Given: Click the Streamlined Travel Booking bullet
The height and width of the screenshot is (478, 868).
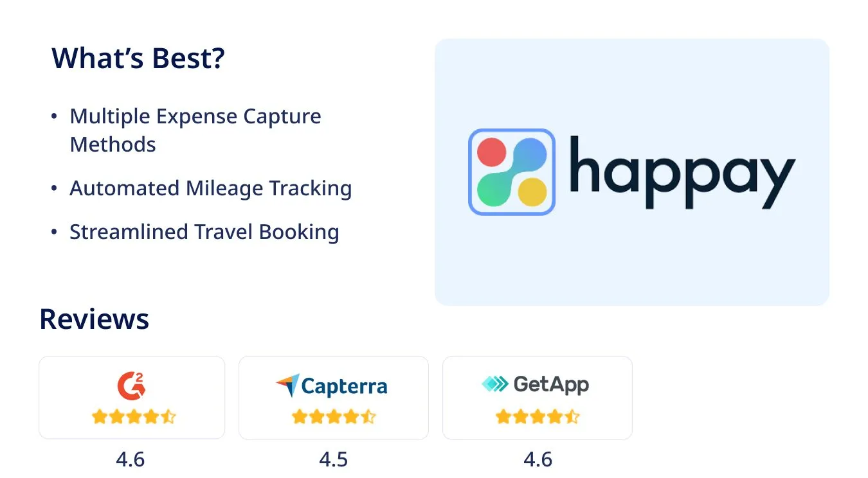Looking at the screenshot, I should (x=204, y=231).
